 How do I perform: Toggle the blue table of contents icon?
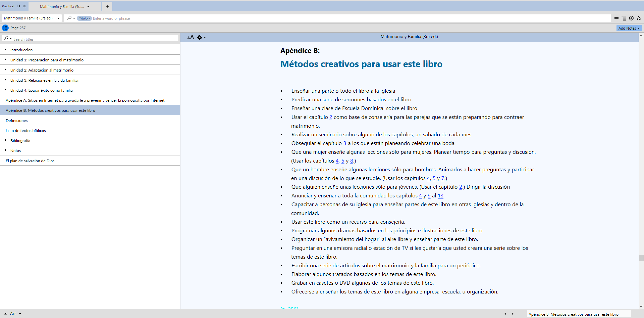pos(5,28)
